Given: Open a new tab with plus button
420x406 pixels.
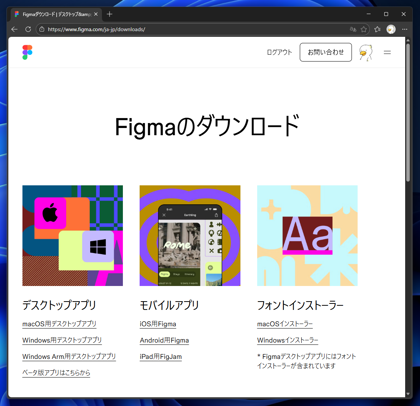Looking at the screenshot, I should pos(109,14).
